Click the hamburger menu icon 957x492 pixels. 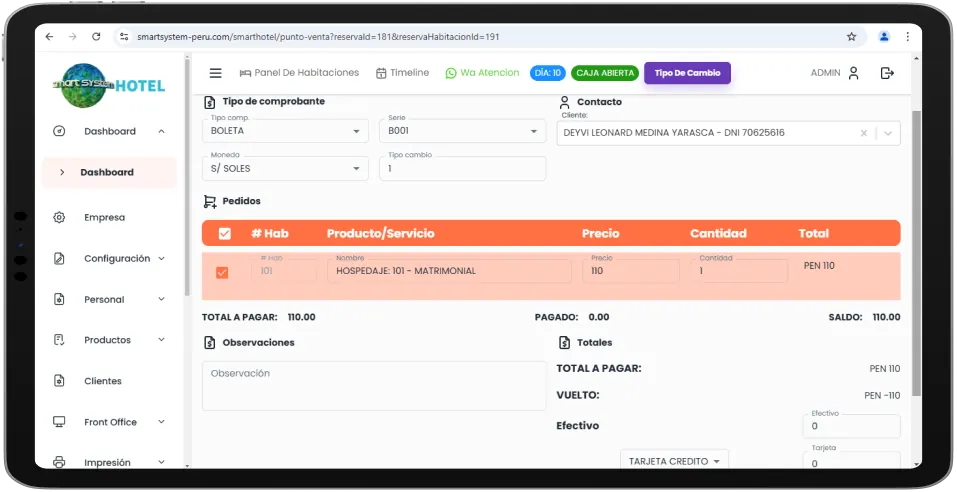pos(215,73)
